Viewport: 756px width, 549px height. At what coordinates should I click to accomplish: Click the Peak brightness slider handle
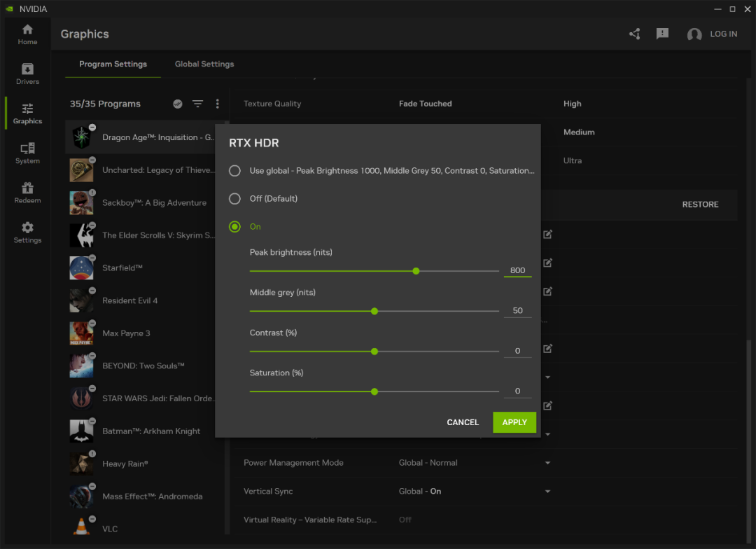416,271
